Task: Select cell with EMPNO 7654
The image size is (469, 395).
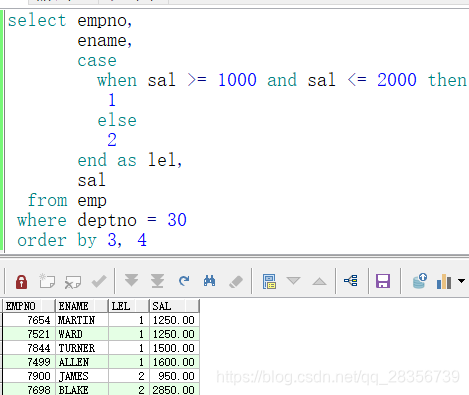Action: (x=29, y=320)
